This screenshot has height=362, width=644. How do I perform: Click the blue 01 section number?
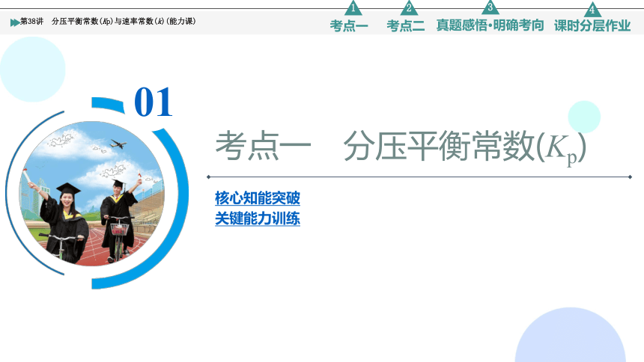point(154,102)
